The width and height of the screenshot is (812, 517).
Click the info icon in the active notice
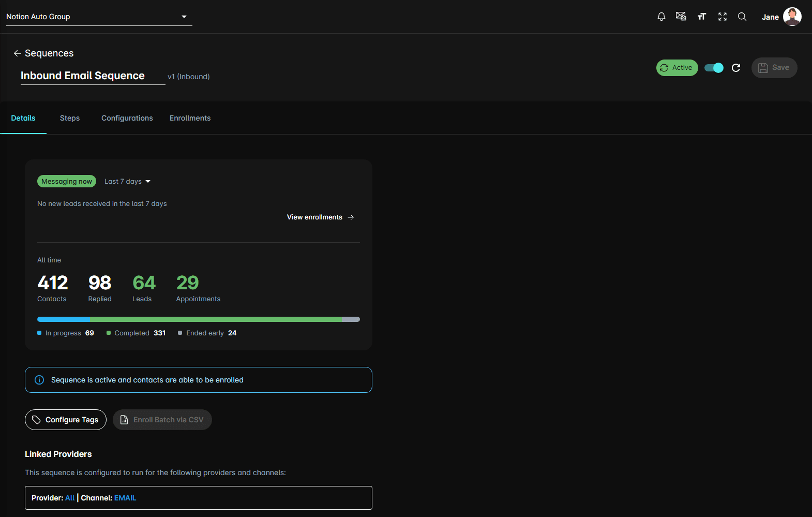pyautogui.click(x=39, y=380)
